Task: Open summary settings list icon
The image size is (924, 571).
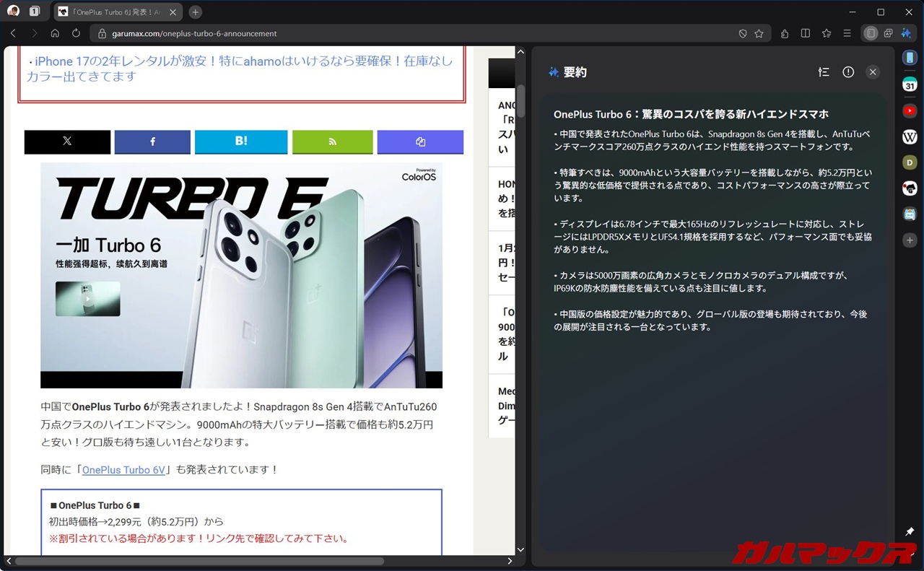Action: pos(824,72)
